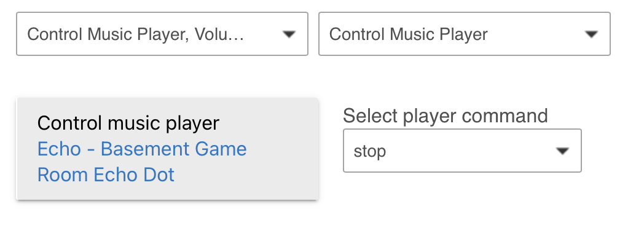This screenshot has width=644, height=228.
Task: Click the 'Echo - Basement Game' link text
Action: point(142,149)
